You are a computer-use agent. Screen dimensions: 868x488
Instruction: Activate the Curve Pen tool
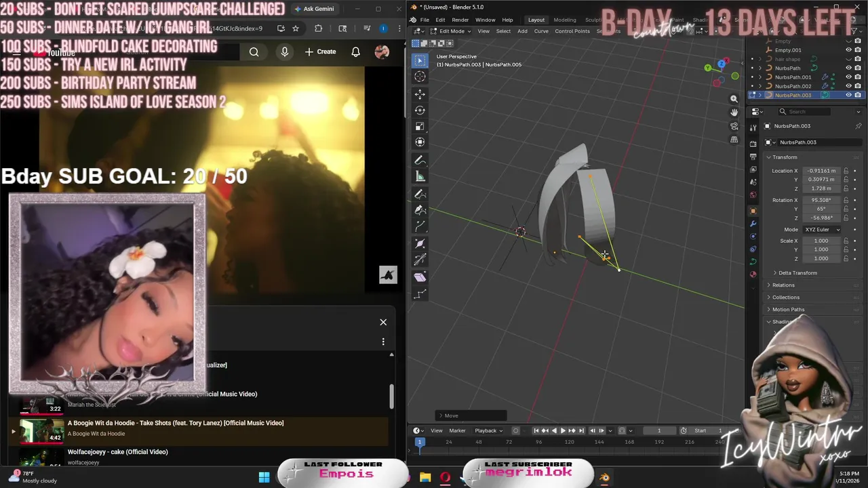[420, 210]
